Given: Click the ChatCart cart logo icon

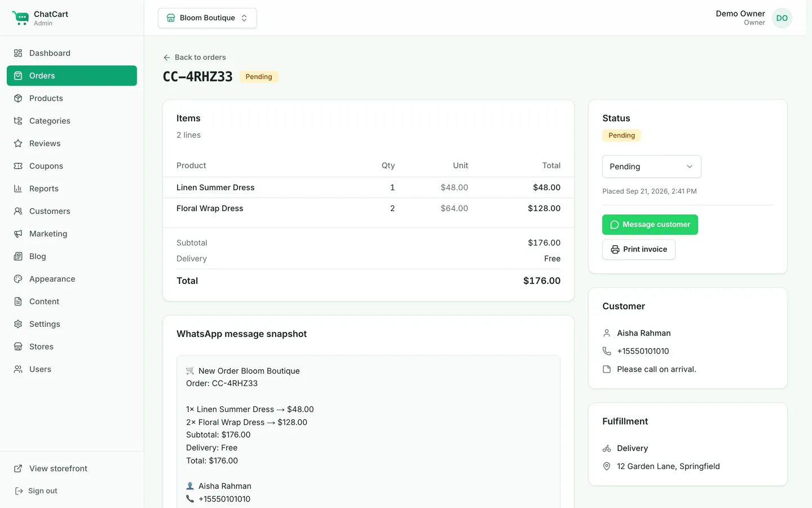Looking at the screenshot, I should [20, 18].
